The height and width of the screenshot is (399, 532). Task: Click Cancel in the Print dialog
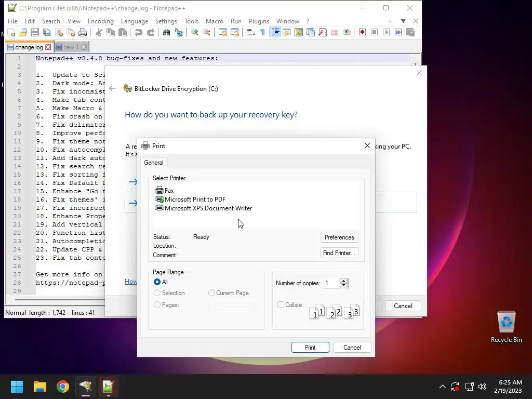tap(352, 348)
